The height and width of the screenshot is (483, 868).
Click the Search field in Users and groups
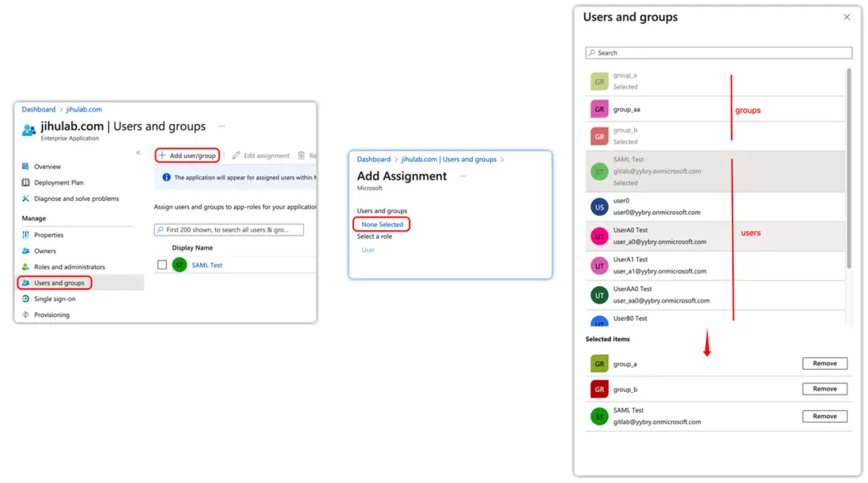point(719,53)
